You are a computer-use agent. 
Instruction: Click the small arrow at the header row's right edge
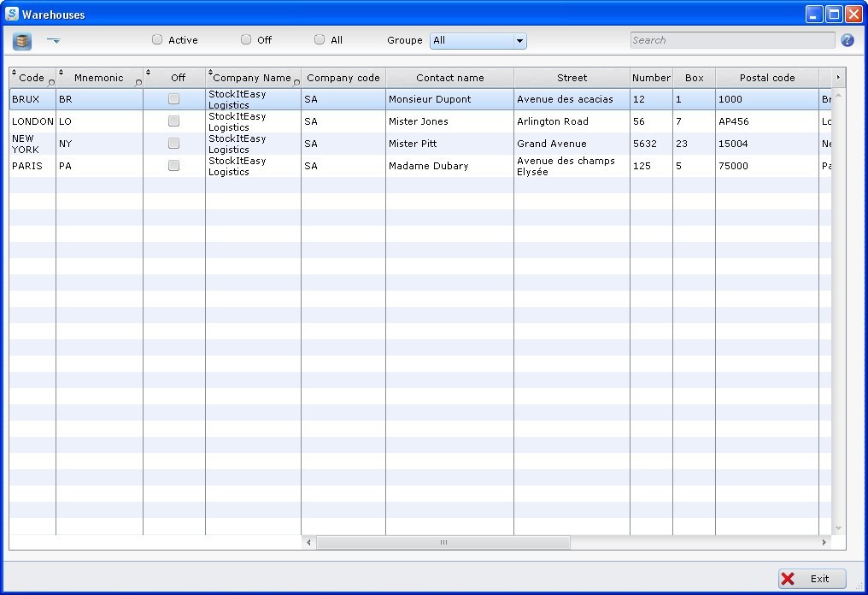838,77
